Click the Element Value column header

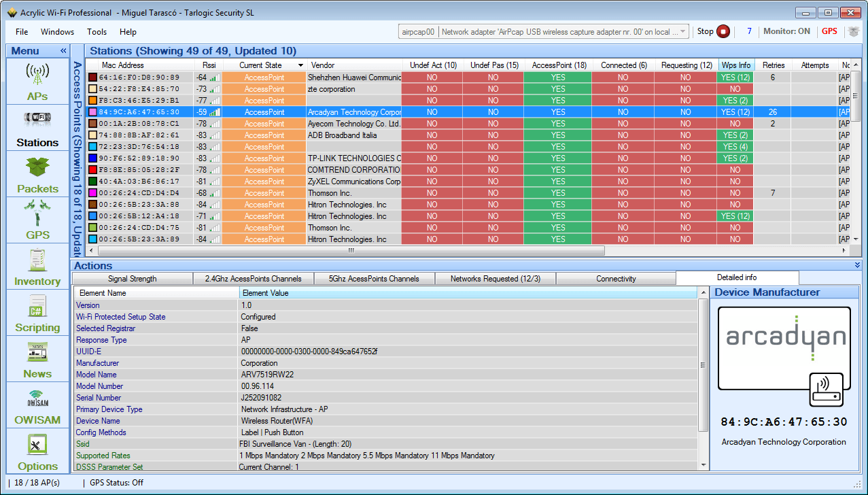click(x=469, y=293)
